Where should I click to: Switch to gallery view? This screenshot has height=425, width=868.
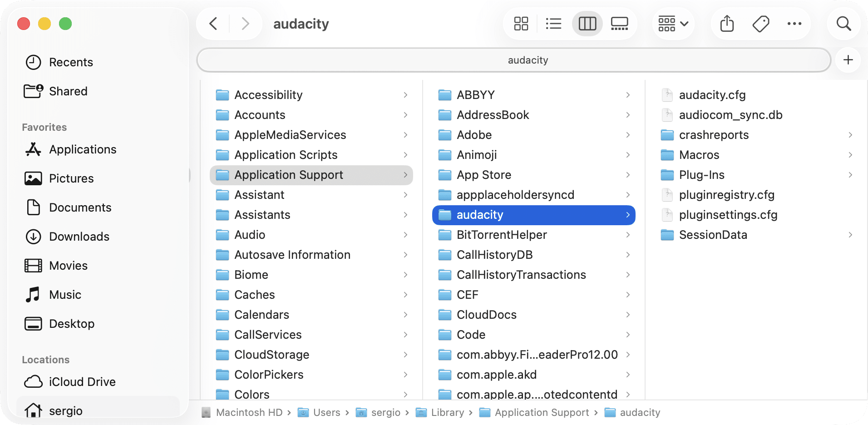619,24
